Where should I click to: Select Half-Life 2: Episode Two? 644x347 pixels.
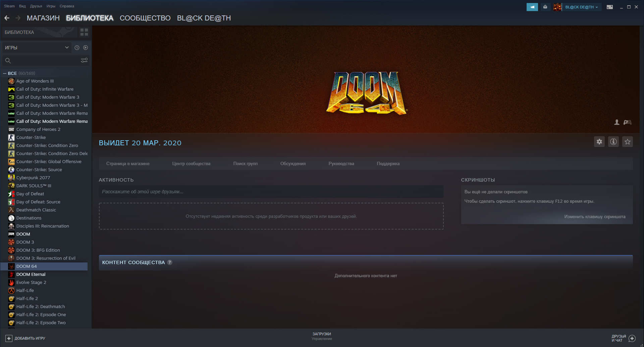(44, 323)
